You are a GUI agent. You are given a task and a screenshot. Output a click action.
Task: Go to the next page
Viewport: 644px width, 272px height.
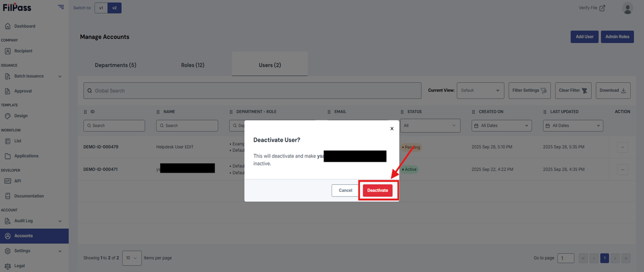[615, 258]
